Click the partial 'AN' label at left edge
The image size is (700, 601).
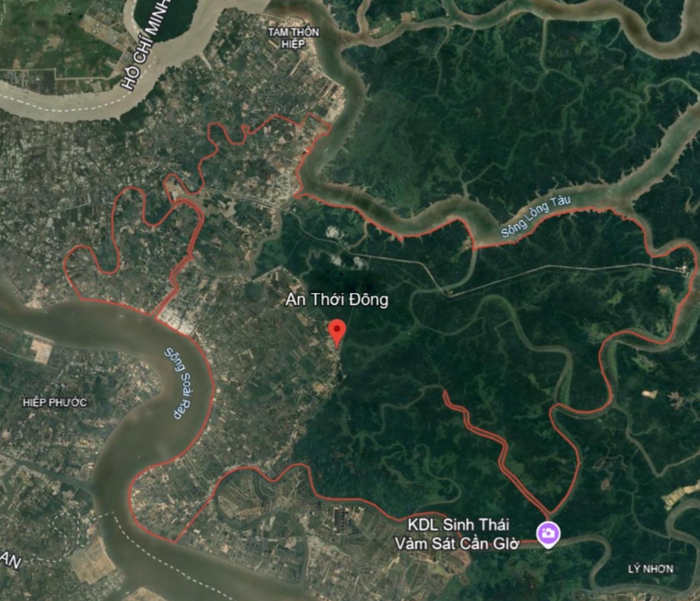click(x=10, y=560)
